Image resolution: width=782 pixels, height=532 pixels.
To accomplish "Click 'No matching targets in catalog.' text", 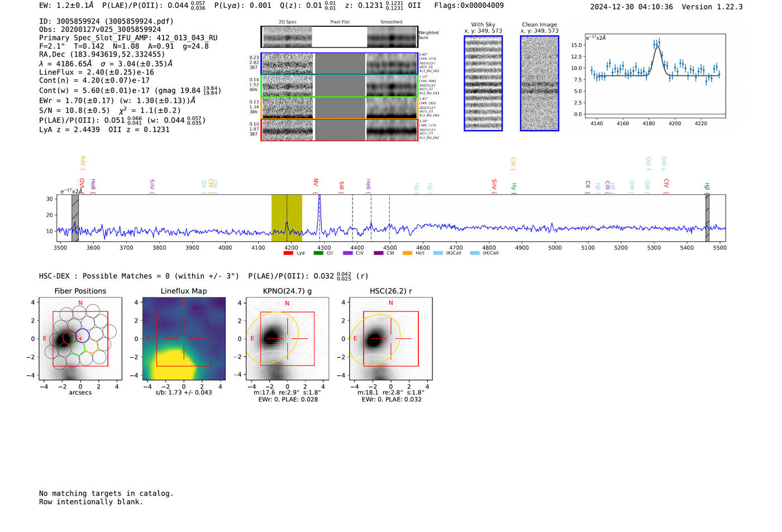I will (106, 493).
